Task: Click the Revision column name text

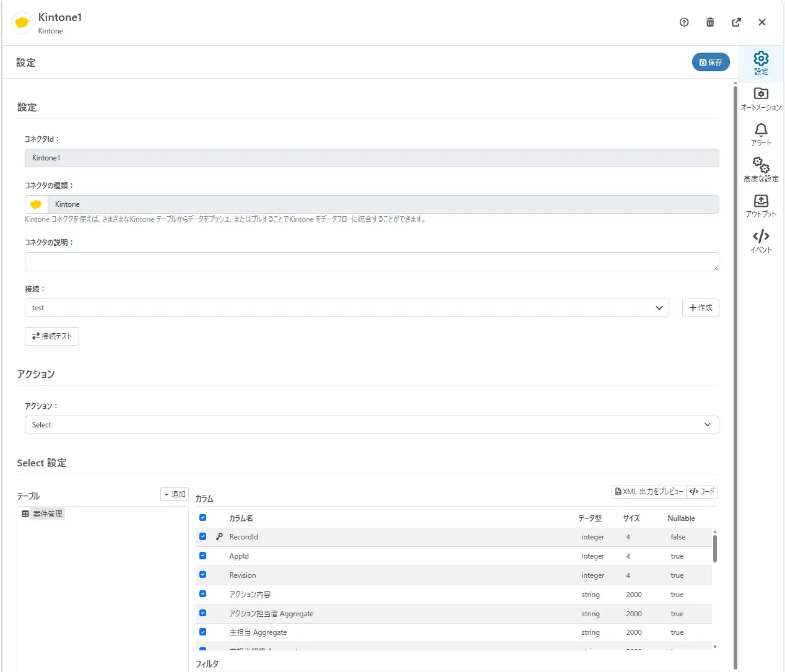Action: coord(242,575)
